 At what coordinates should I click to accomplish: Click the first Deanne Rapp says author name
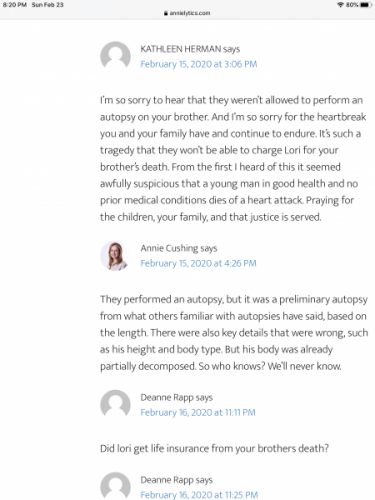176,397
